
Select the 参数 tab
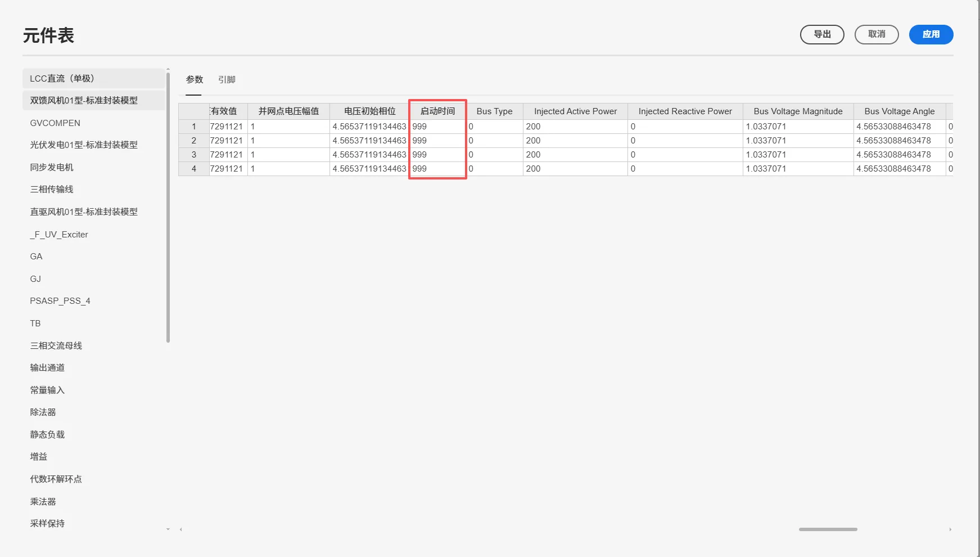(x=194, y=80)
